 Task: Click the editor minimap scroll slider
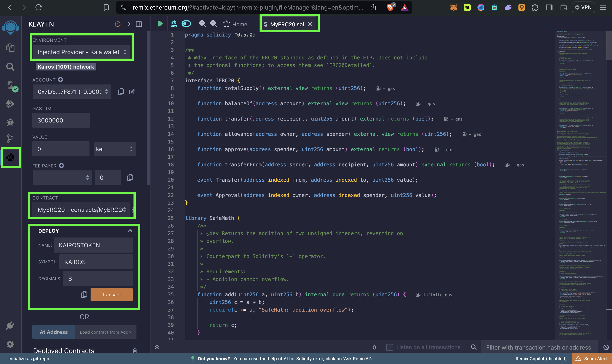(609, 45)
